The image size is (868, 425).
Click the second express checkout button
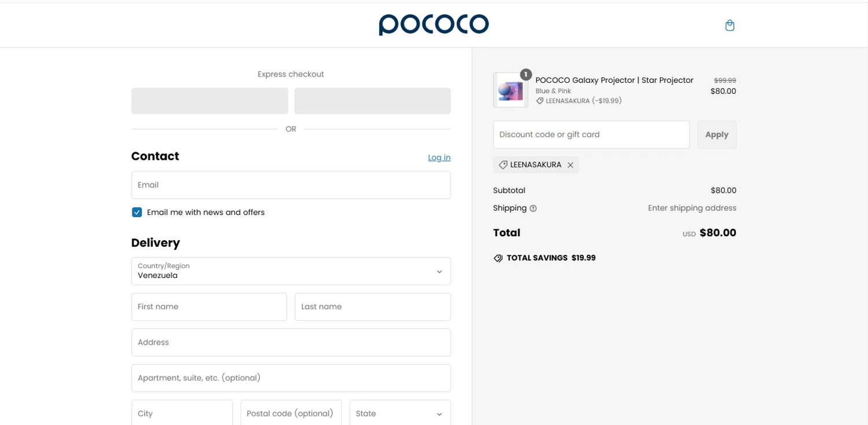373,101
